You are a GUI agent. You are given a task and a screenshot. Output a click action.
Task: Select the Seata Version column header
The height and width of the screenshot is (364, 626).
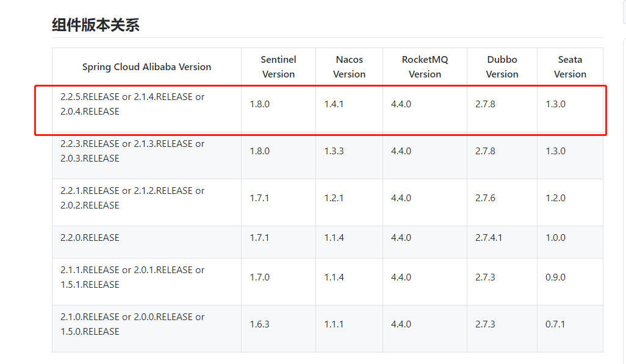(x=570, y=66)
